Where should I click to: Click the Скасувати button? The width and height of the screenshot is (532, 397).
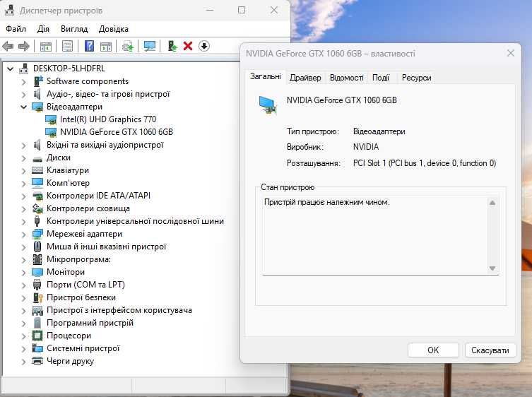[x=490, y=350]
